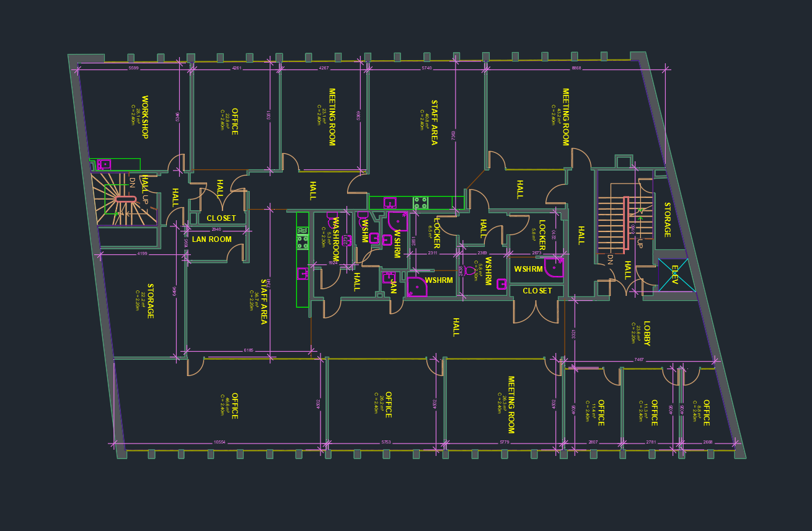Viewport: 812px width, 531px height.
Task: Click the LOBBY room label
Action: (x=647, y=334)
